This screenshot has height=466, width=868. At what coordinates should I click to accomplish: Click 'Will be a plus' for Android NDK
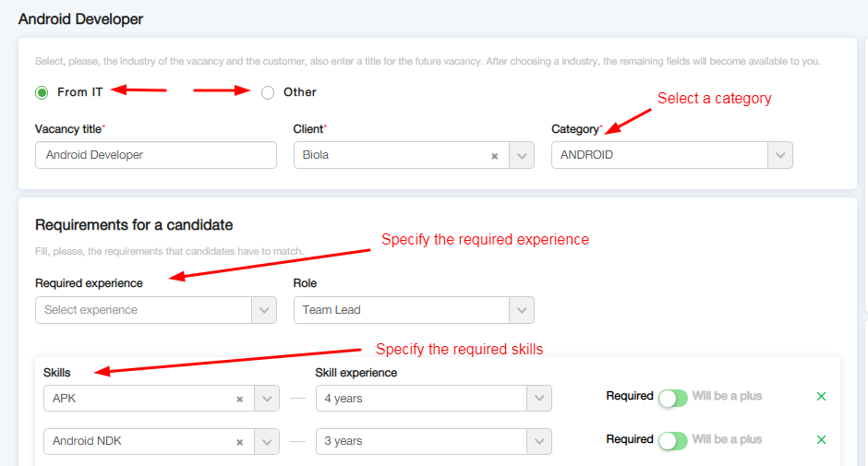[727, 439]
